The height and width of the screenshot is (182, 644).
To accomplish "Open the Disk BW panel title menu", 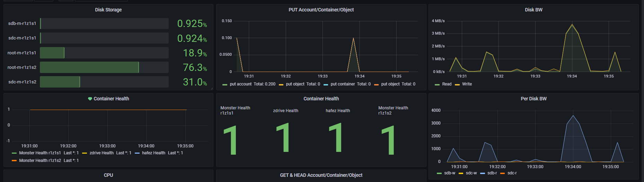I will click(x=533, y=10).
